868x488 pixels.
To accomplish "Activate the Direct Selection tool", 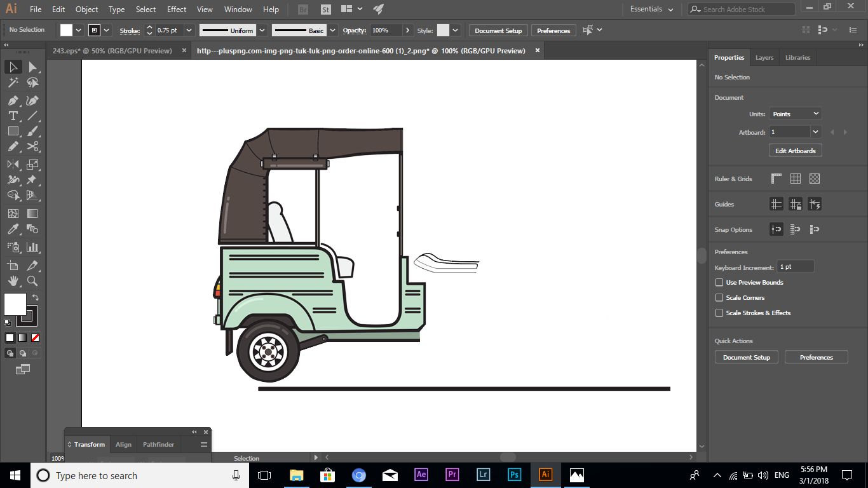I will coord(32,67).
